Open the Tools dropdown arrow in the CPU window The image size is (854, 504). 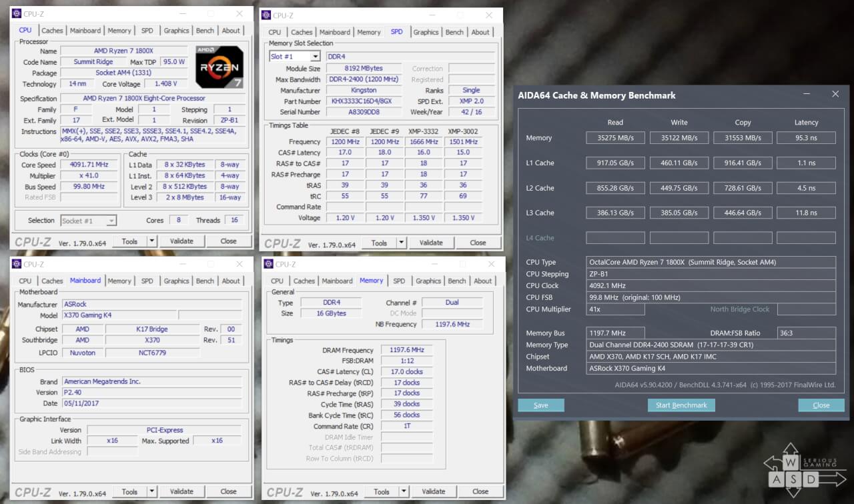[x=151, y=241]
